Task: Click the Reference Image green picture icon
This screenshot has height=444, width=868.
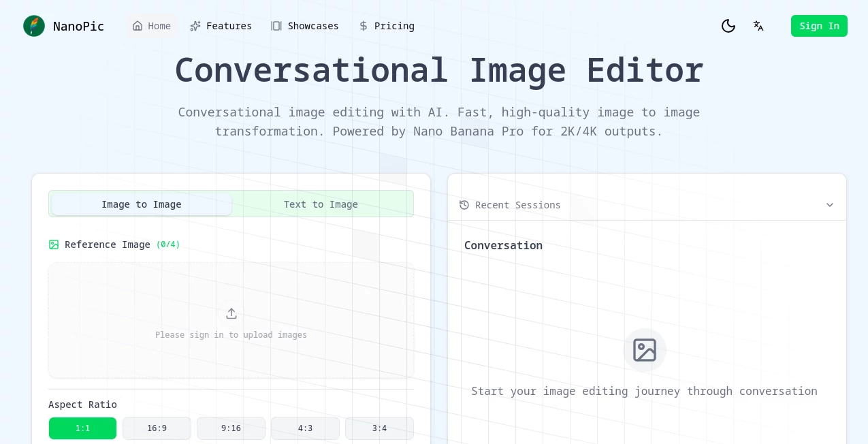Action: click(54, 244)
